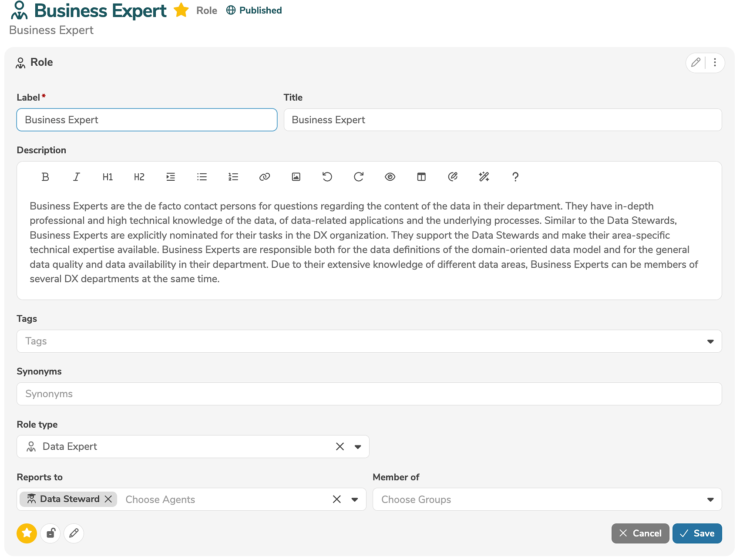
Task: Toggle the lock icon button
Action: (x=50, y=533)
